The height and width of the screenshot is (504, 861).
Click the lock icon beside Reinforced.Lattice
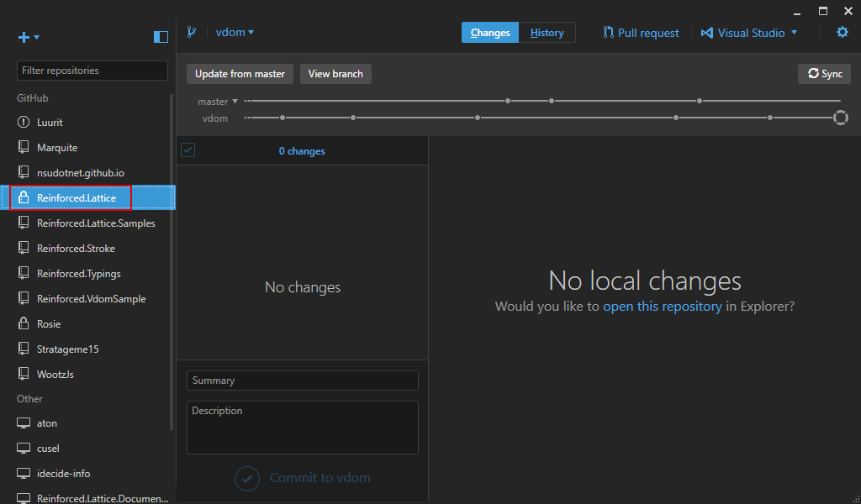point(24,197)
